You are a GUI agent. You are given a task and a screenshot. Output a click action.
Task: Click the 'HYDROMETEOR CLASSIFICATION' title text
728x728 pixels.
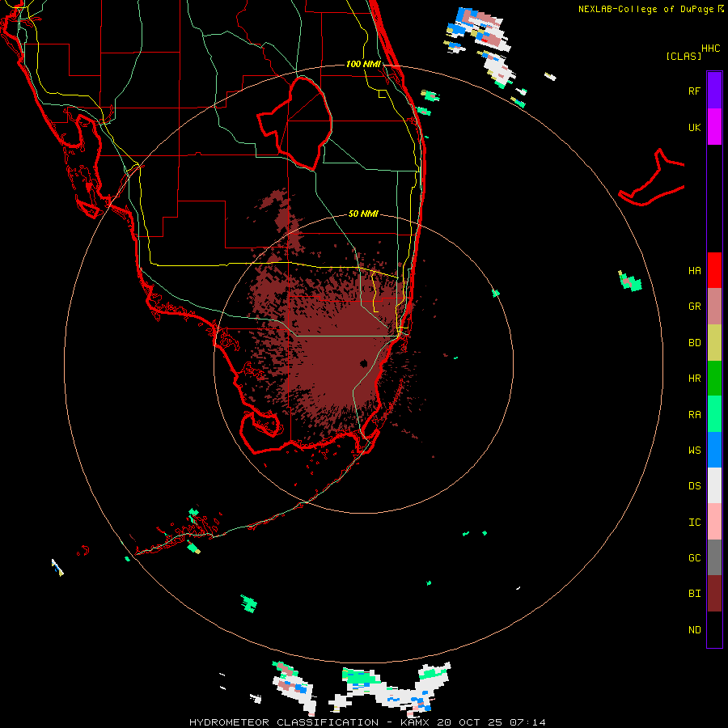284,722
